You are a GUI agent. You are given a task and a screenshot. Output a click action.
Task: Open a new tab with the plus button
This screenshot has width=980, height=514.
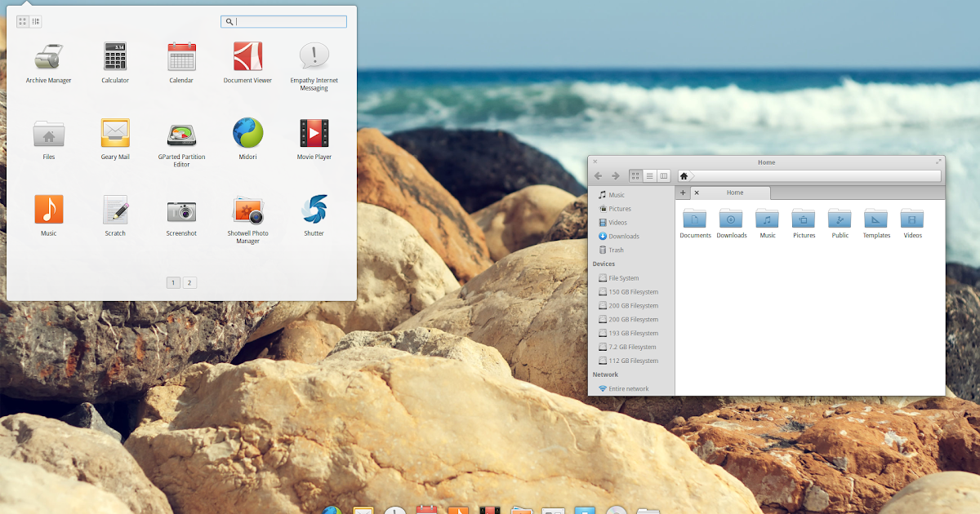point(683,193)
